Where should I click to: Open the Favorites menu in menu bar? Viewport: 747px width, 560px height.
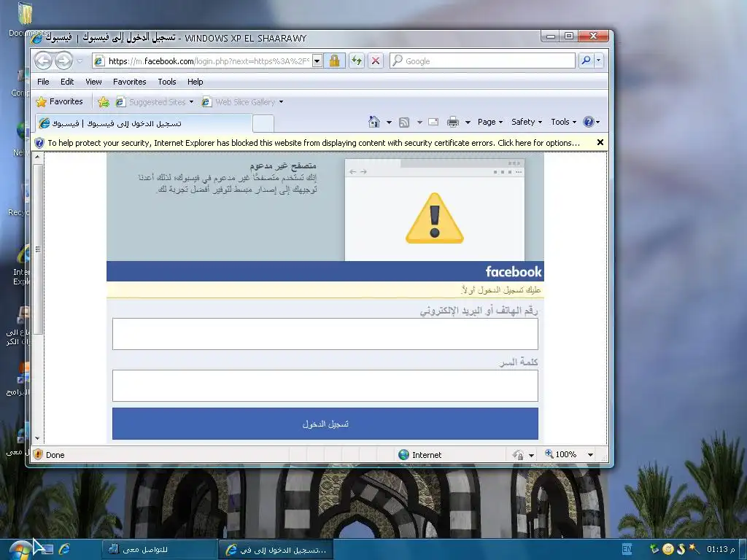pos(130,82)
